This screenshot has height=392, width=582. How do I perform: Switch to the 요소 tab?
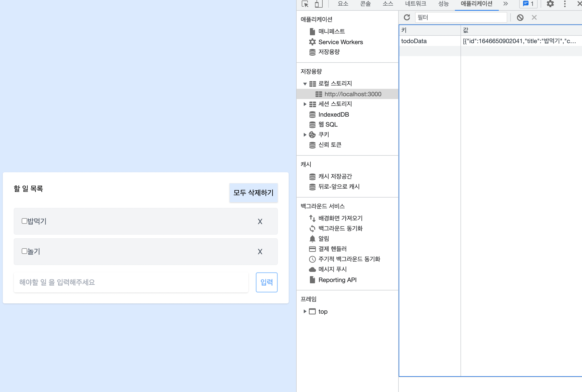[343, 4]
